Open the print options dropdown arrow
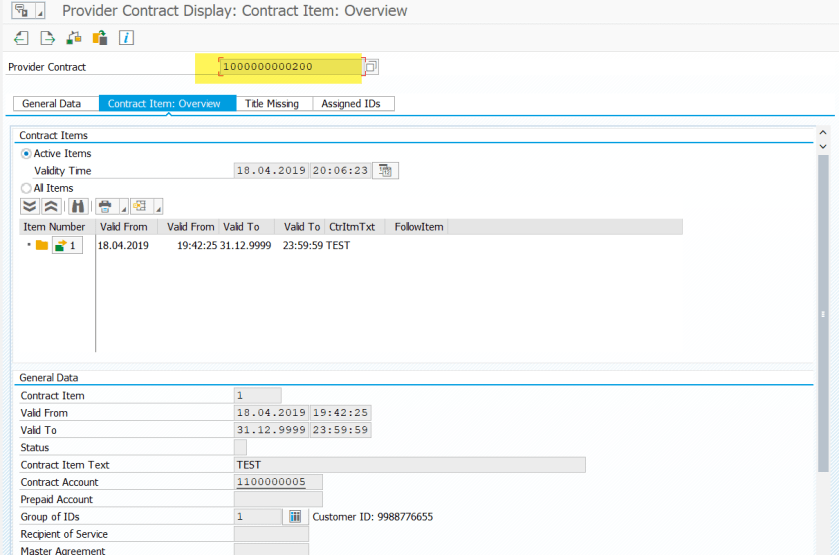Screen dimensions: 839x555 [123, 206]
